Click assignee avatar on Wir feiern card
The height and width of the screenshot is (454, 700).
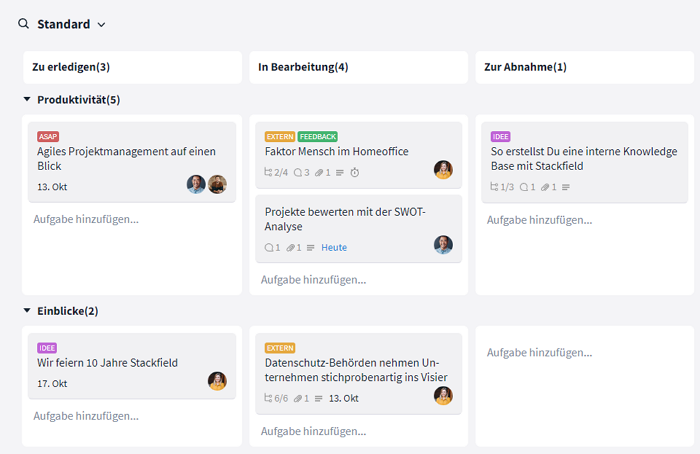[x=217, y=381]
